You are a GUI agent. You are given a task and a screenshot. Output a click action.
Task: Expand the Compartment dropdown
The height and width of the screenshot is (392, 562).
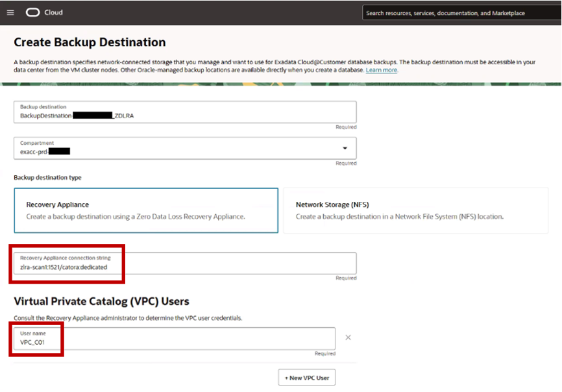[x=185, y=148]
